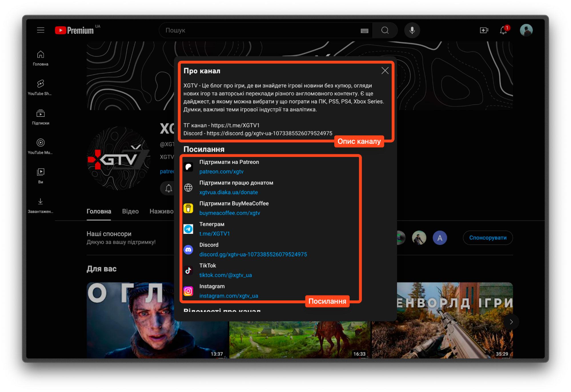Viewport: 571px width, 392px height.
Task: Click the Про канал heading
Action: tap(202, 71)
